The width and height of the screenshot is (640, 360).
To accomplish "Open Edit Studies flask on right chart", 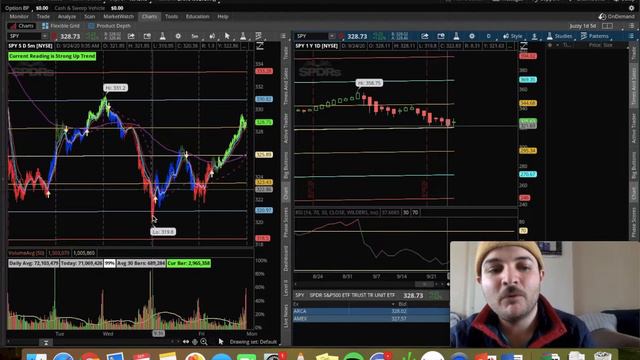I will pos(456,36).
